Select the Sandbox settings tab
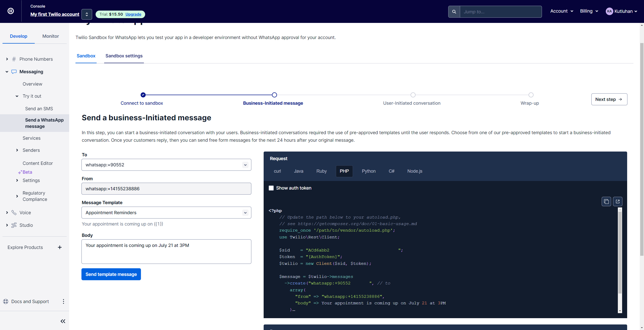 (124, 56)
